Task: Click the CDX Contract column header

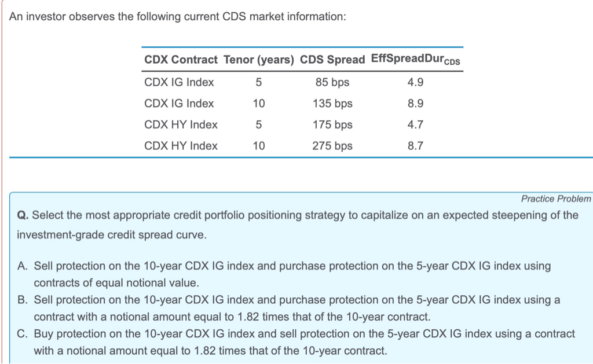Action: pos(181,60)
